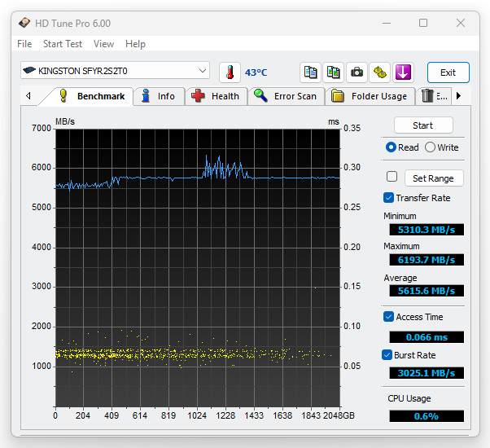Open options with the yellow gears icon
Image resolution: width=490 pixels, height=448 pixels.
(379, 72)
